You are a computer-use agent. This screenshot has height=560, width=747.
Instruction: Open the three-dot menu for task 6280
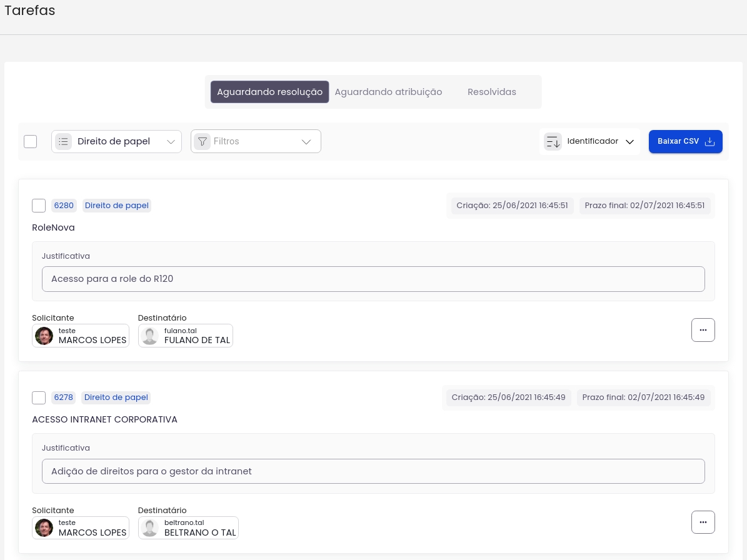(703, 330)
